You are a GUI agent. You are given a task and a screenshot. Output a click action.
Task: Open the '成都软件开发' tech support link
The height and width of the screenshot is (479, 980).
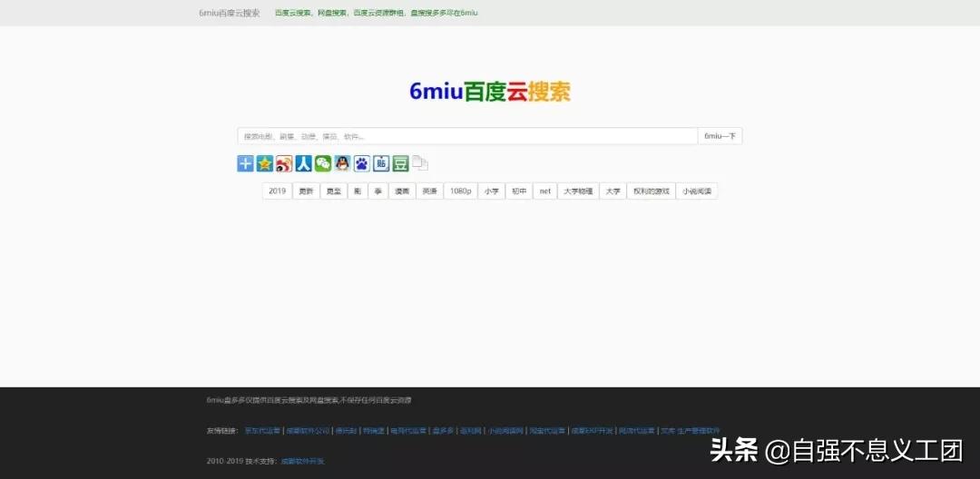click(x=302, y=462)
